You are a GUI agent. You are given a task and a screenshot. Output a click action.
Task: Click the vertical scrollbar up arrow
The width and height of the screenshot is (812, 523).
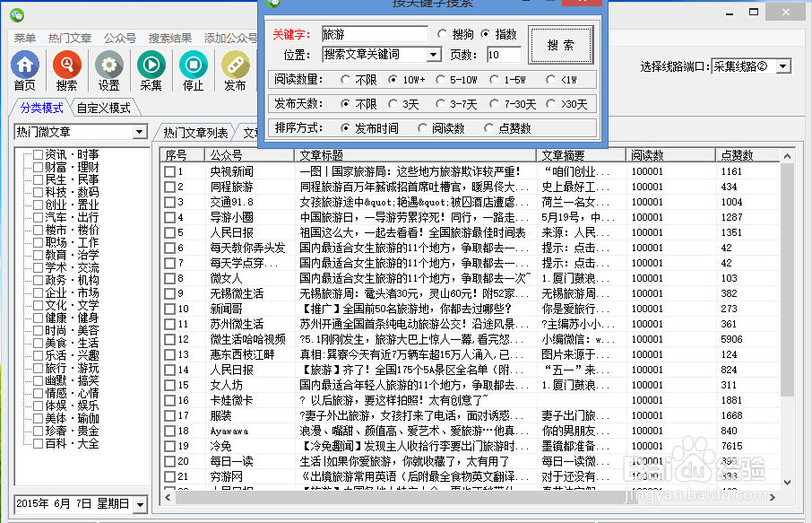(x=787, y=156)
